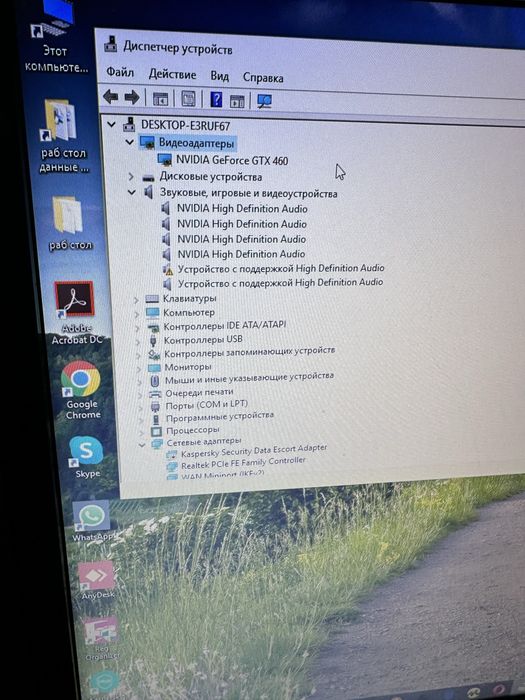Open the Файл menu

click(120, 72)
